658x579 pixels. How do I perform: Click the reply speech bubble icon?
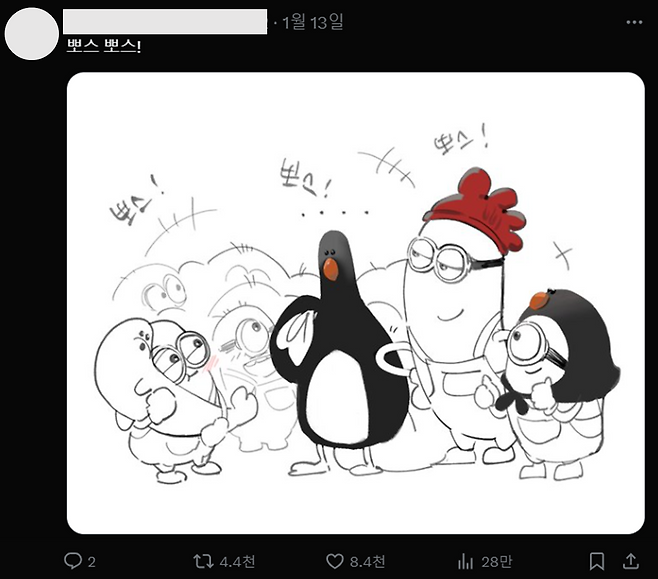pos(73,561)
